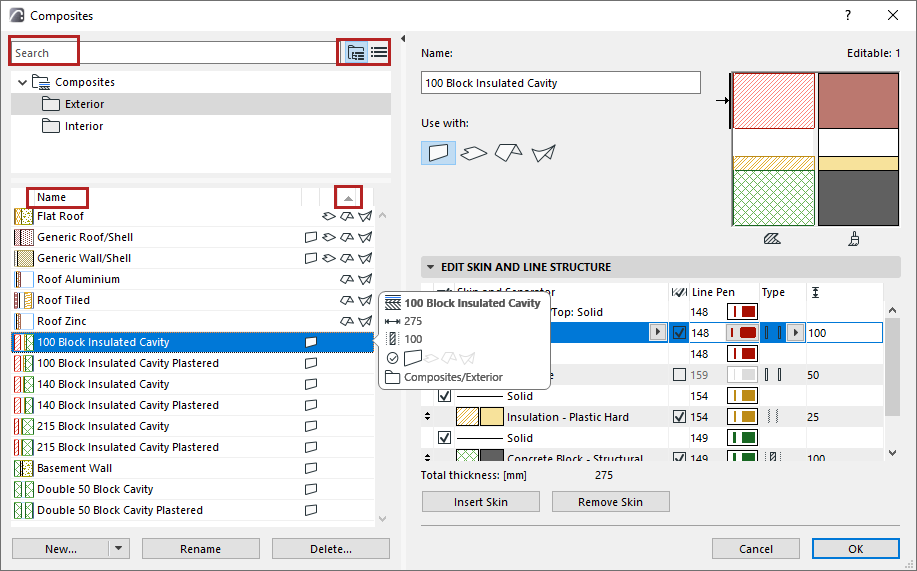The width and height of the screenshot is (917, 571).
Task: Click the skin list scroll-up arrow
Action: pos(892,310)
